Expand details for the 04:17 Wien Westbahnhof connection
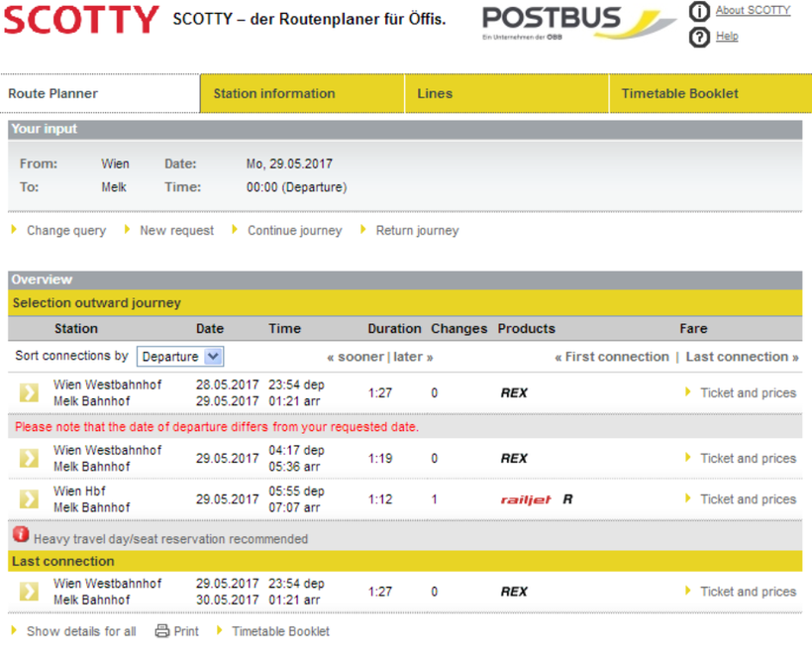This screenshot has height=657, width=812. (29, 458)
